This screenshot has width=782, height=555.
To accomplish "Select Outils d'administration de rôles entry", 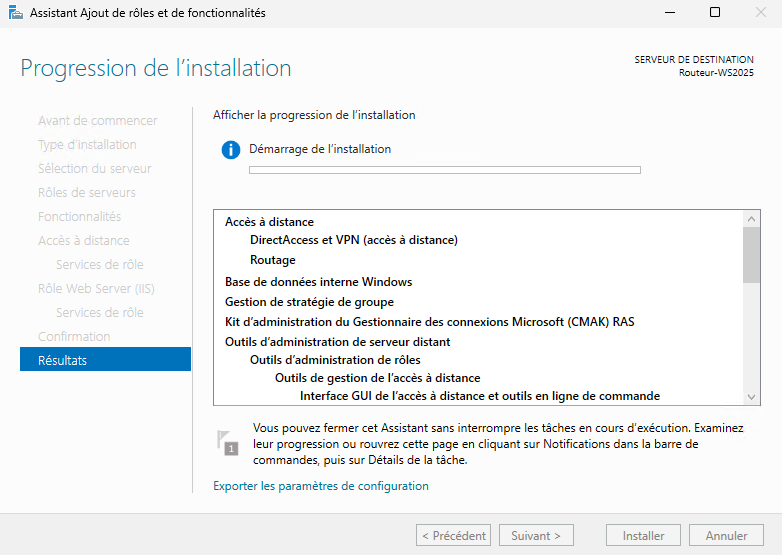I will (335, 360).
